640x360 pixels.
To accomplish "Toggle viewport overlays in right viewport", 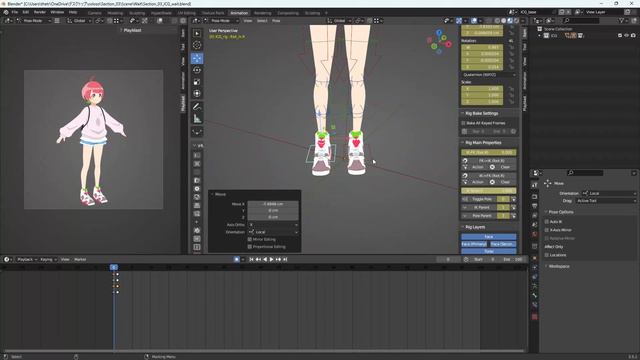I will [x=474, y=20].
